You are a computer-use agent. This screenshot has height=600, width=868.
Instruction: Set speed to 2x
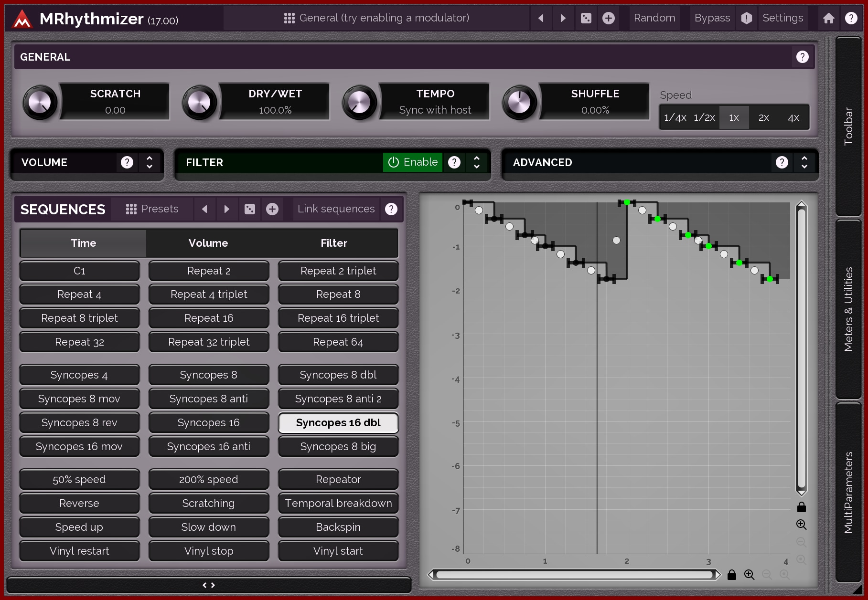[x=763, y=118]
